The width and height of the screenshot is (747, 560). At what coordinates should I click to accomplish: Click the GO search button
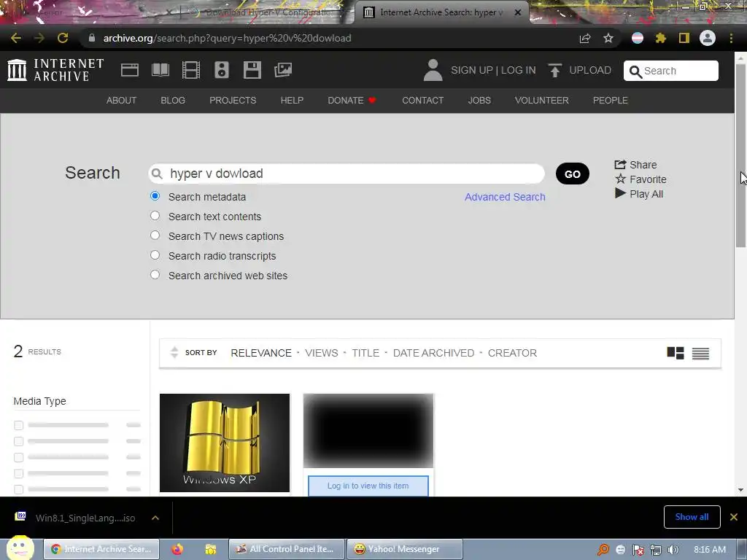coord(572,174)
